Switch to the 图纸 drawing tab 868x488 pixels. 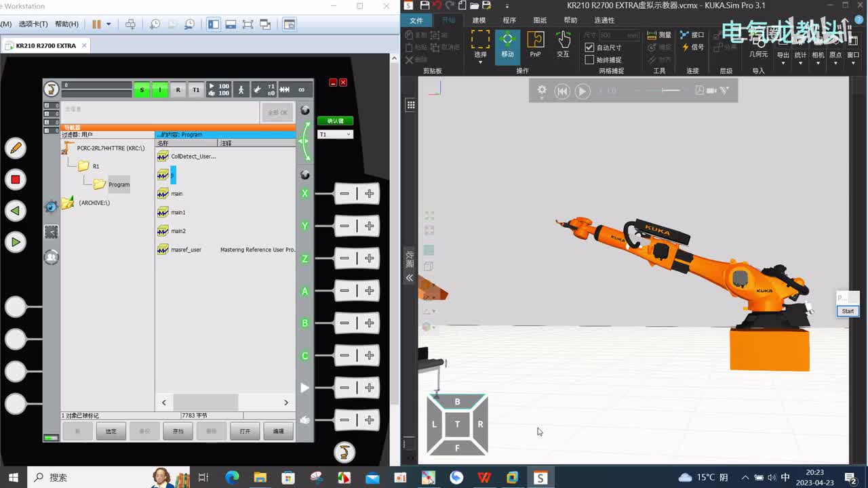(540, 20)
